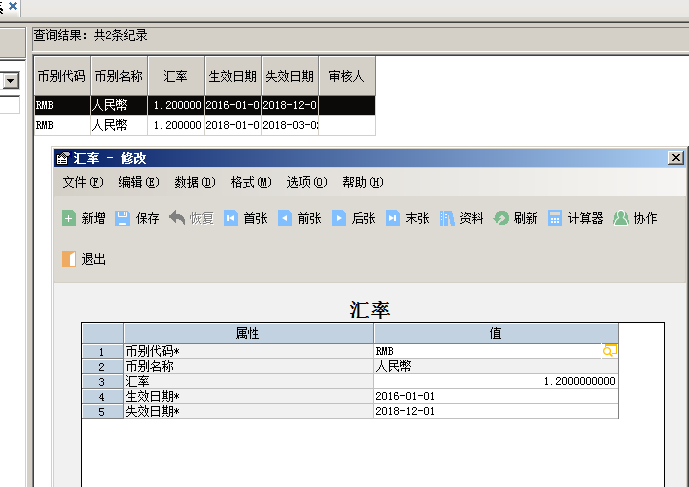Click the 刷新 (Refresh) icon
Viewport: 689px width, 487px height.
pyautogui.click(x=501, y=218)
